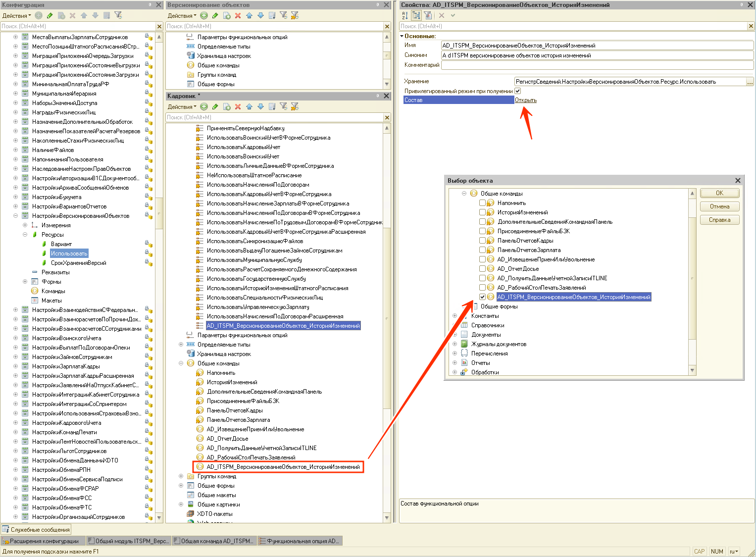
Task: Check Напомнить checkbox in Выбор объекта
Action: [x=482, y=203]
